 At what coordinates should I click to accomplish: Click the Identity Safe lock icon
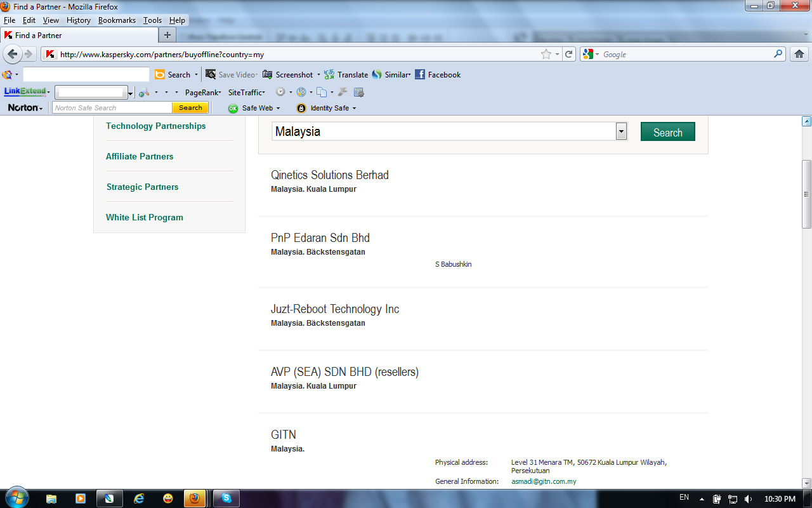(x=301, y=108)
